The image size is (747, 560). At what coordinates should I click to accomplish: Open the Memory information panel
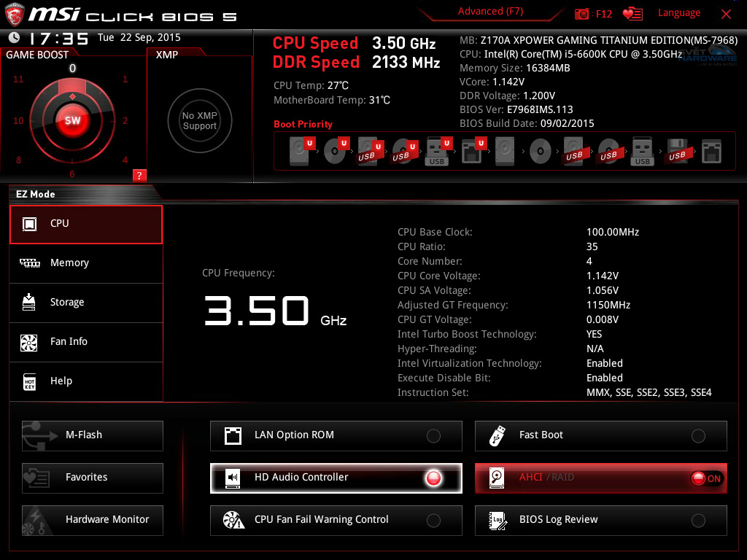tap(85, 263)
